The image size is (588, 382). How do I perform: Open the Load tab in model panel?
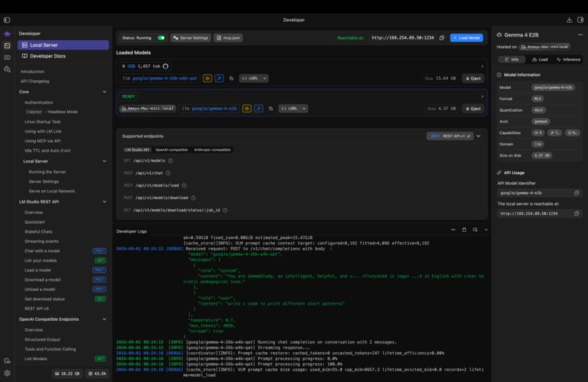[540, 60]
